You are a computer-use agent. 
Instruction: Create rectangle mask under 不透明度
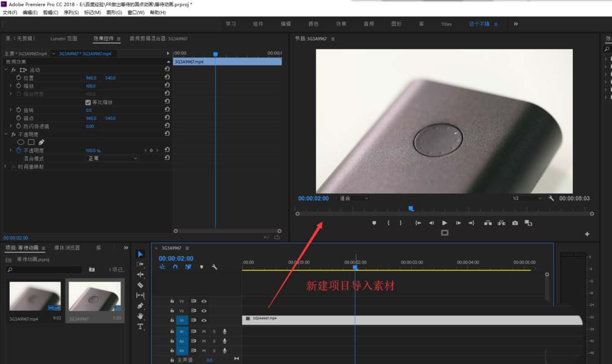click(31, 143)
